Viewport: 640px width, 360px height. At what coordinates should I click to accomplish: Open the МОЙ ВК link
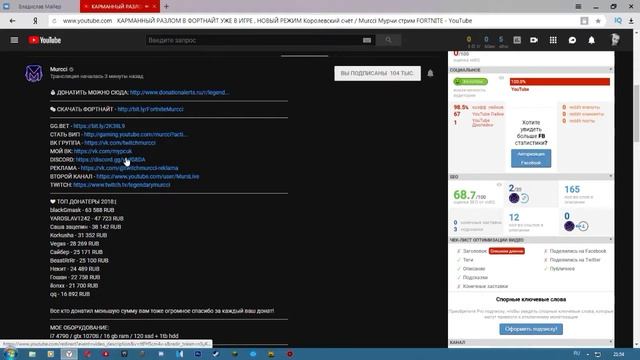pos(103,151)
